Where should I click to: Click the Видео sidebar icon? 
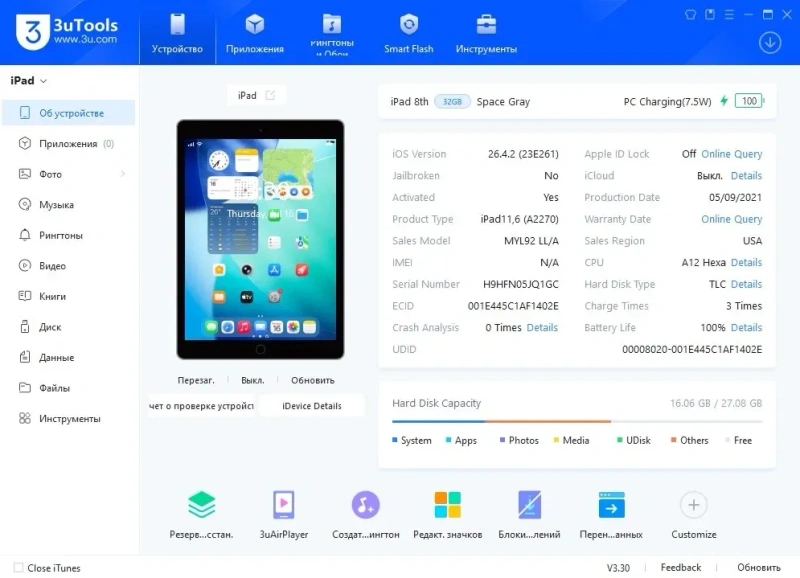24,266
